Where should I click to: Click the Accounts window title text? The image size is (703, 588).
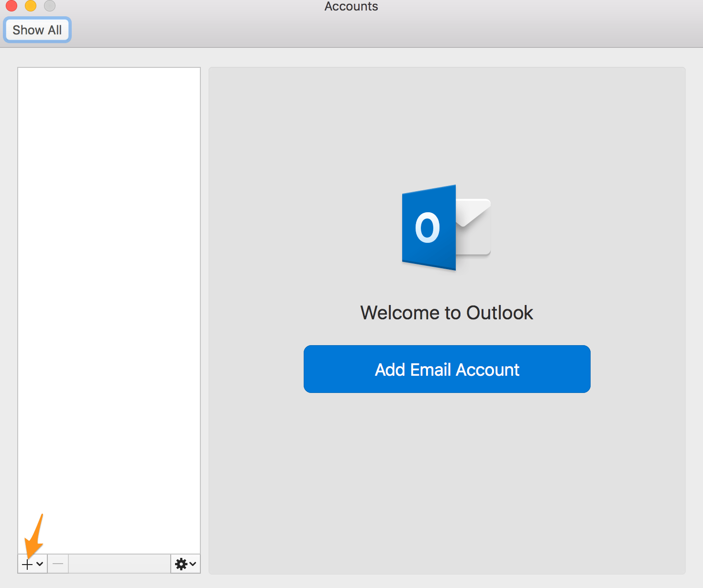pos(351,6)
